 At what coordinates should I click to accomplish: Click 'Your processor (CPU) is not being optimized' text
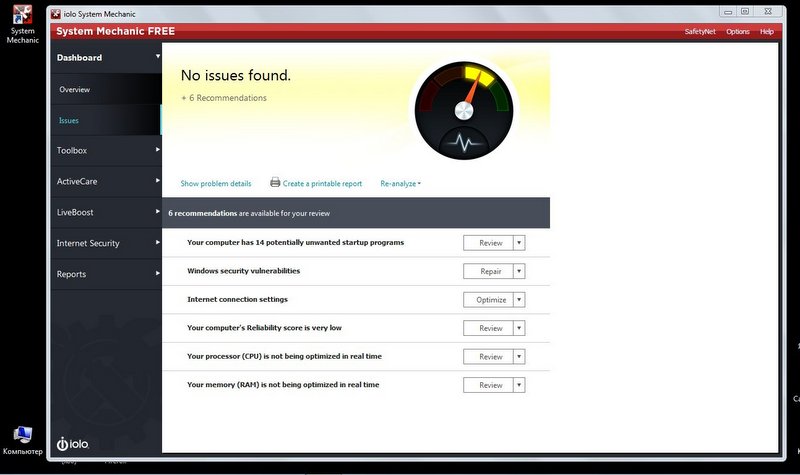point(284,356)
